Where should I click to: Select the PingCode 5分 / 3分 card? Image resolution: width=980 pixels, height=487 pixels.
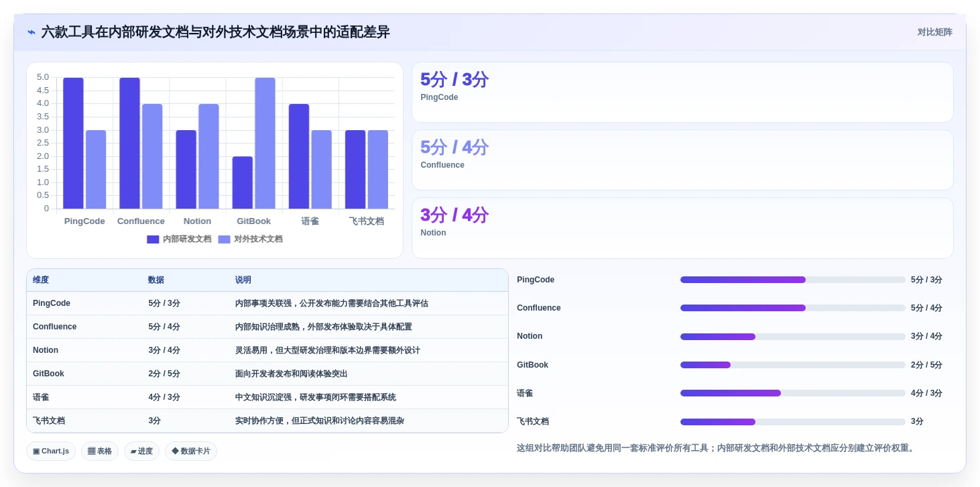(x=682, y=93)
